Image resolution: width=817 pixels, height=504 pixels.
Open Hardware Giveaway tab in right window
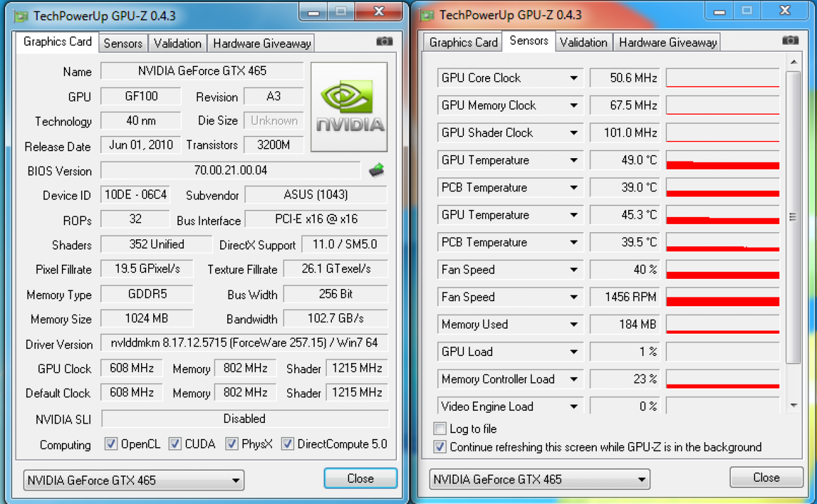tap(668, 42)
